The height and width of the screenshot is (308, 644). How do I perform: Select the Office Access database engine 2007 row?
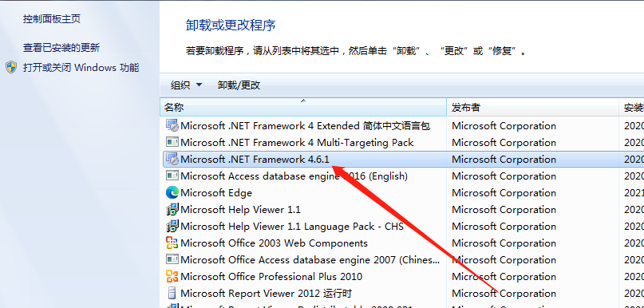pos(401,259)
